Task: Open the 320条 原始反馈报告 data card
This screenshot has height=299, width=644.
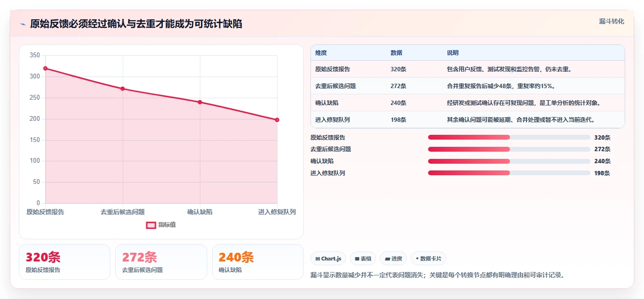Action: coord(65,262)
